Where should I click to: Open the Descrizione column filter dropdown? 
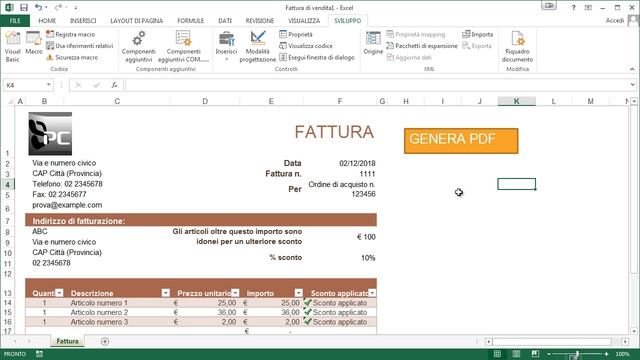[165, 293]
